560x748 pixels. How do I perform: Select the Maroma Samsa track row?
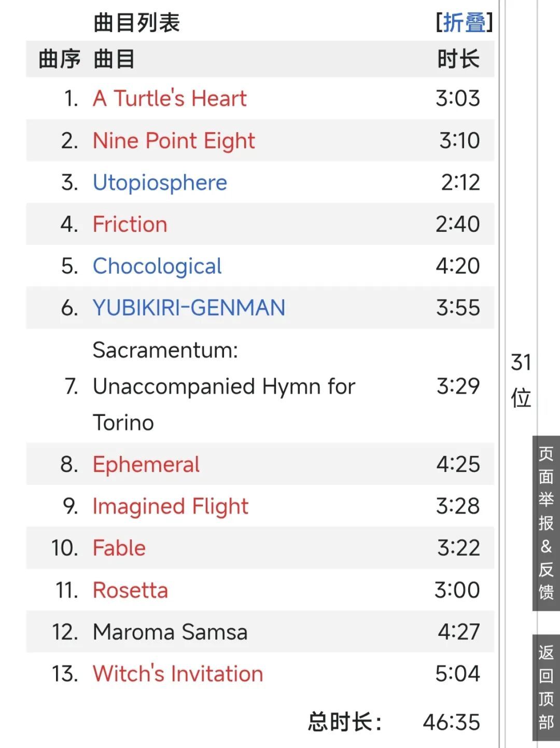tap(260, 632)
